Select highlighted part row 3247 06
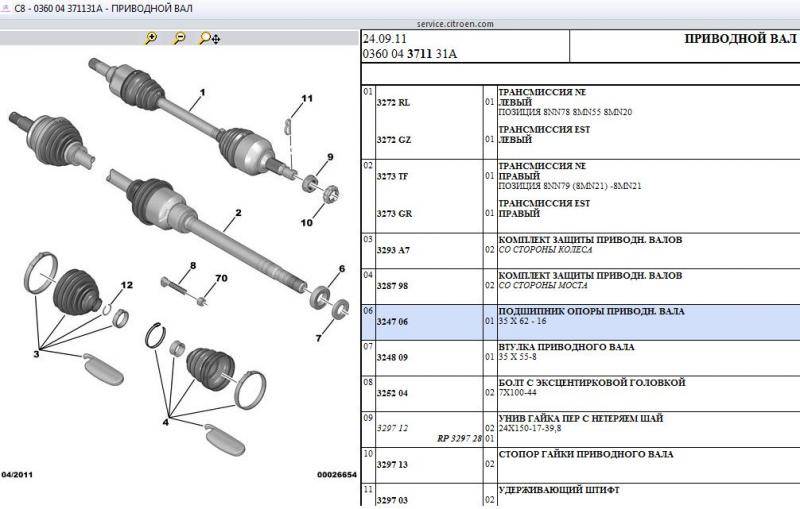Image resolution: width=800 pixels, height=509 pixels. (x=392, y=323)
